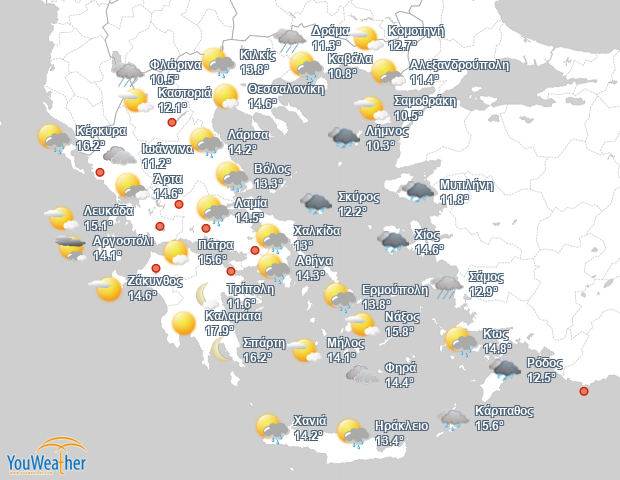Click the sun-cloud icon beside Μήλος
620x480 pixels.
[x=304, y=350]
